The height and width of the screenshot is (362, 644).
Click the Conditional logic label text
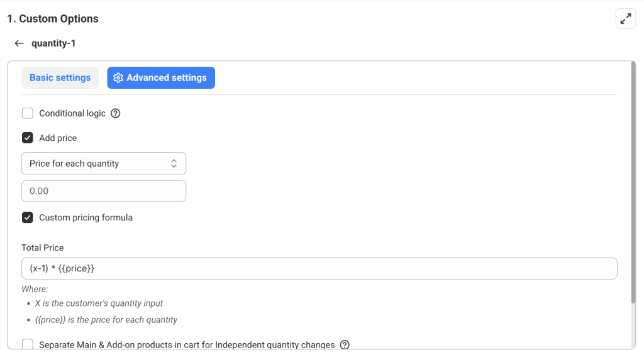tap(72, 113)
